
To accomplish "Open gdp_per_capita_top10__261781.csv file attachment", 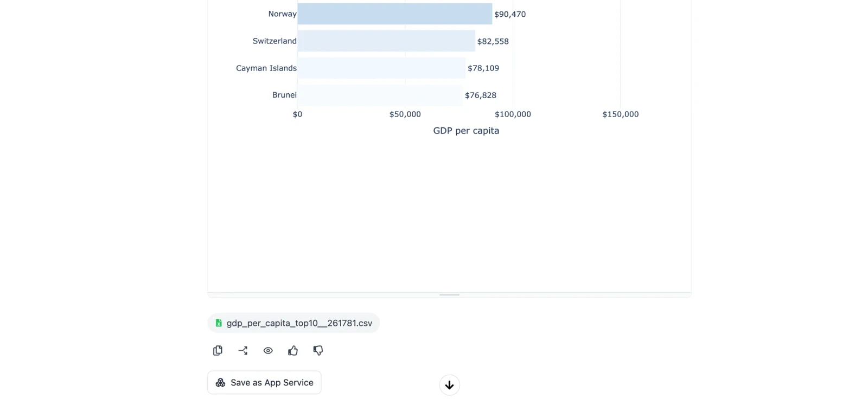I will [293, 323].
